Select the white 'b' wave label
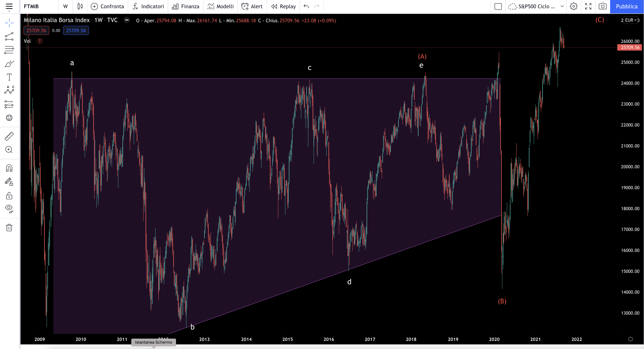Image resolution: width=644 pixels, height=349 pixels. pos(192,327)
